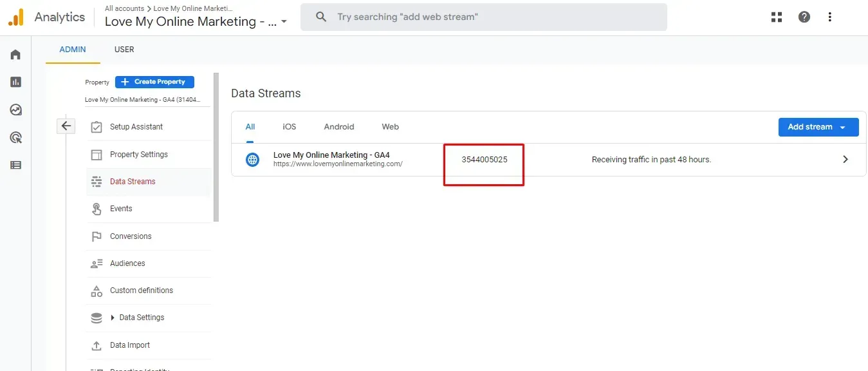
Task: Click the Custom definitions shapes icon
Action: tap(97, 290)
